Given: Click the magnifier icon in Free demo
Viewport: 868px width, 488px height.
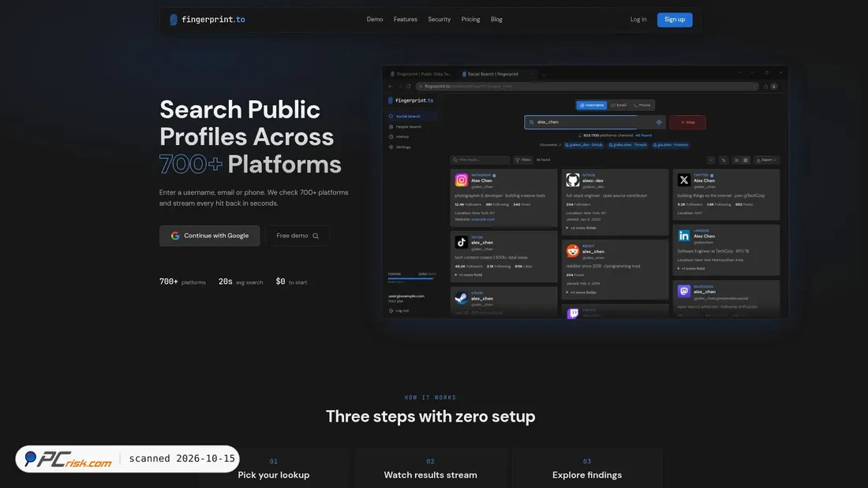Looking at the screenshot, I should pos(316,237).
